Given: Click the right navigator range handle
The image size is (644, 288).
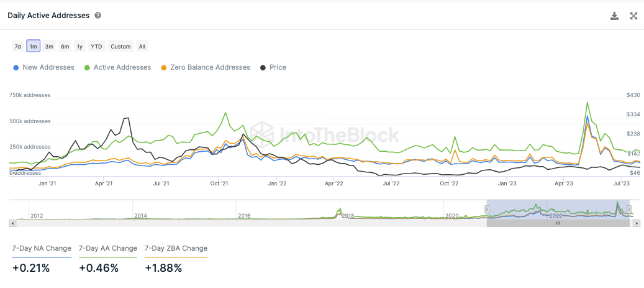Looking at the screenshot, I should click(x=629, y=209).
